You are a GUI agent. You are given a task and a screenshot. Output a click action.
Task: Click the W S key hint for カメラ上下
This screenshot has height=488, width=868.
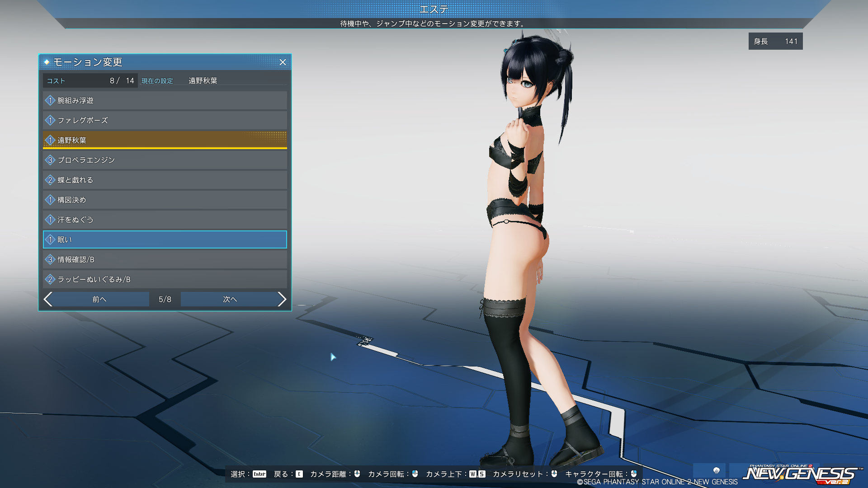pyautogui.click(x=477, y=474)
